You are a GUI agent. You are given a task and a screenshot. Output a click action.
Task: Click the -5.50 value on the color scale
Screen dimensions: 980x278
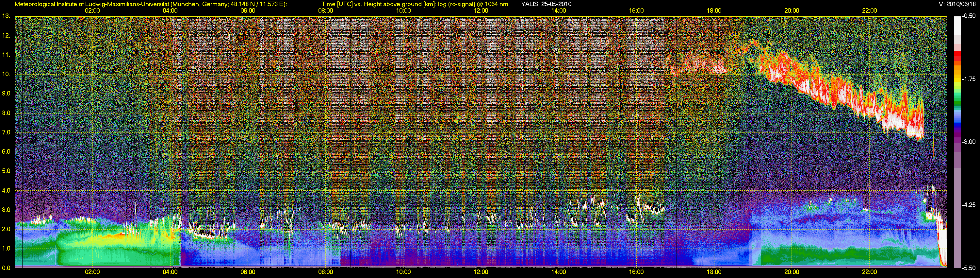[968, 268]
